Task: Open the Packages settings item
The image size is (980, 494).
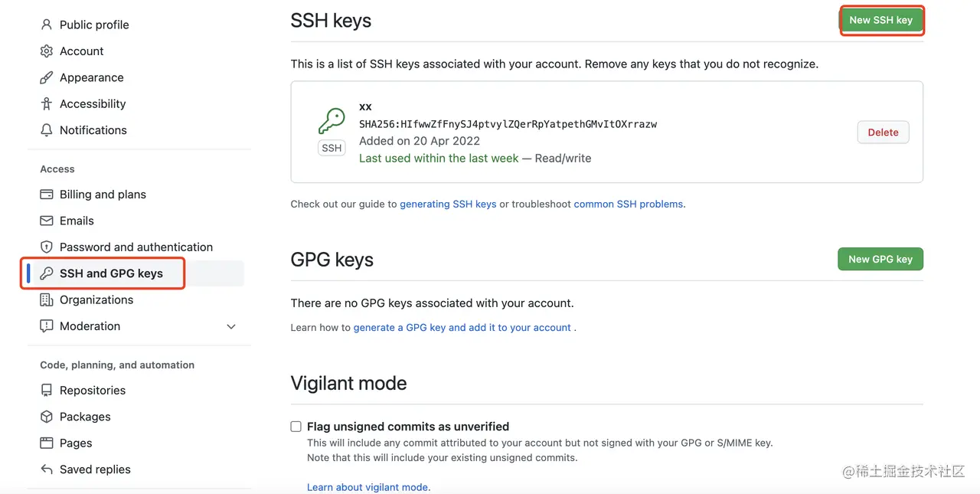Action: [x=85, y=417]
